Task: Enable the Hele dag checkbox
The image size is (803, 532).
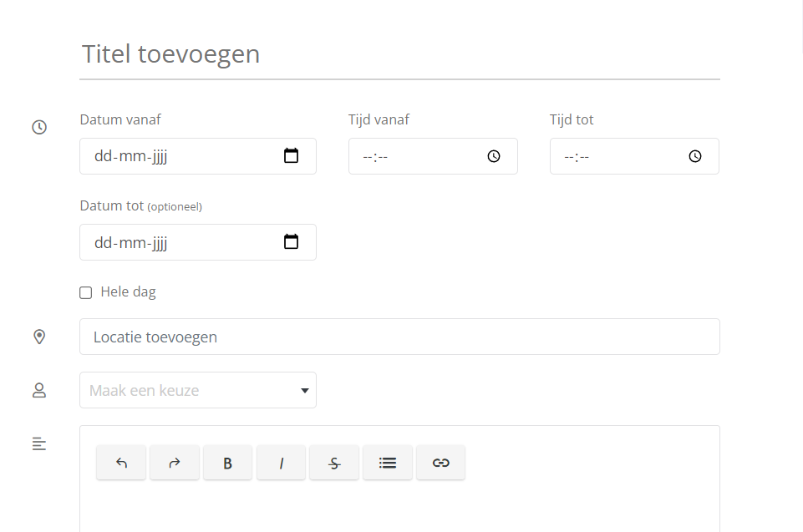Action: coord(86,292)
